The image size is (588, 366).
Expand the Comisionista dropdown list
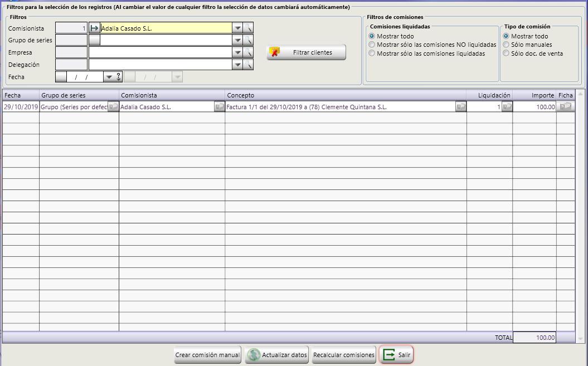(x=237, y=28)
